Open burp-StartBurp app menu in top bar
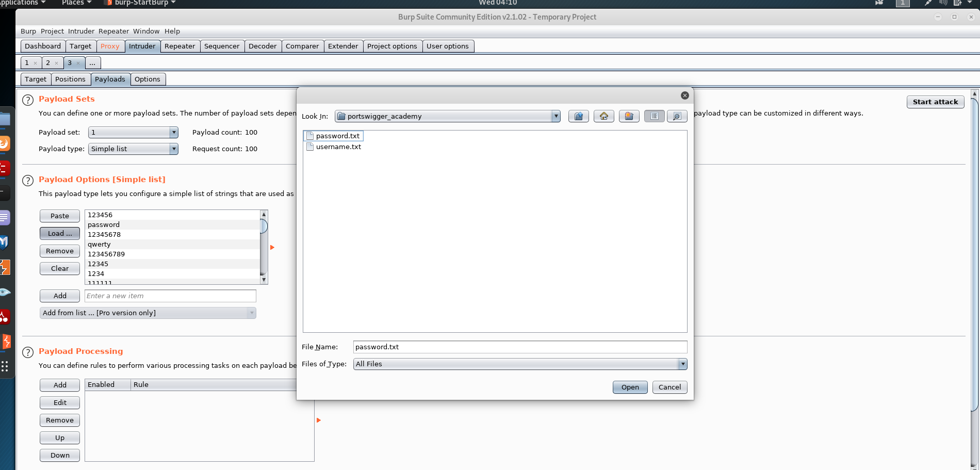980x470 pixels. pos(141,3)
